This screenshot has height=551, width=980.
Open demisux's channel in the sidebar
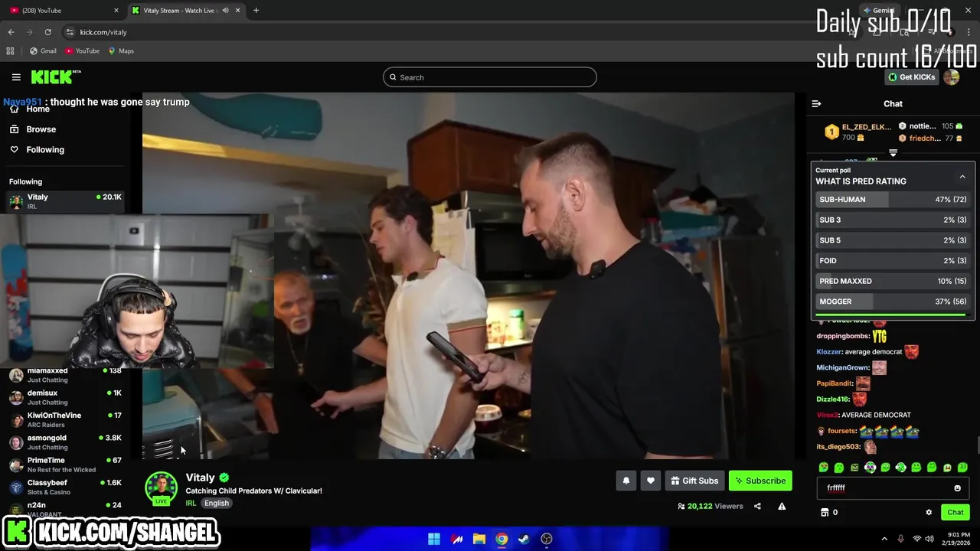click(65, 397)
